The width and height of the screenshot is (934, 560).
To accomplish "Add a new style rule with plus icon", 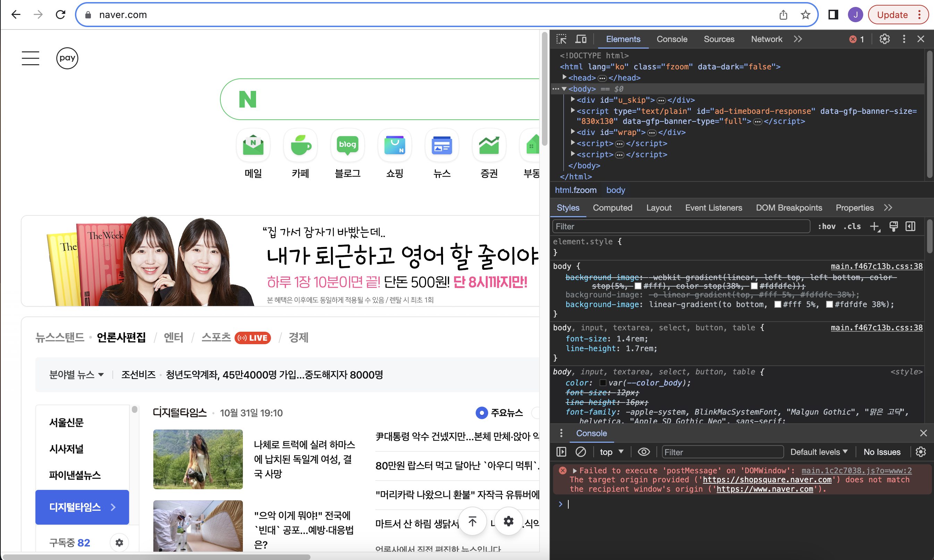I will (x=875, y=227).
